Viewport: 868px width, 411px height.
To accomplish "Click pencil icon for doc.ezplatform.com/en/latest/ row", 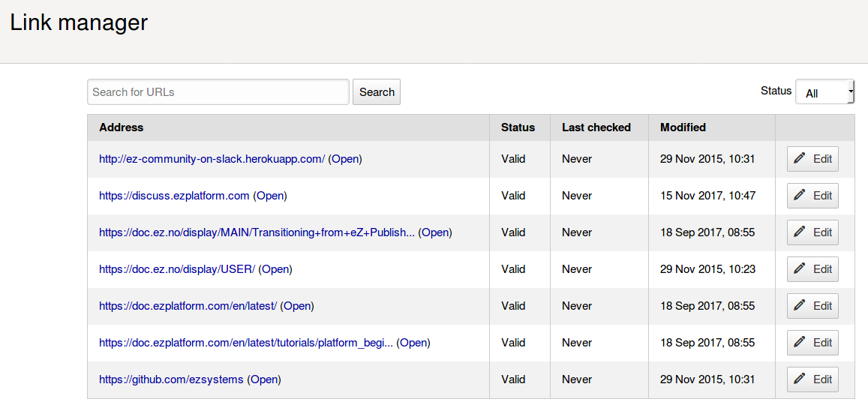I will pos(800,306).
